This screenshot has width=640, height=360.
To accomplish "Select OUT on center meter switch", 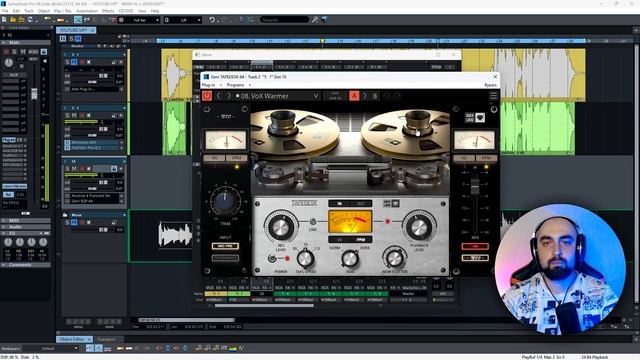I will [361, 203].
